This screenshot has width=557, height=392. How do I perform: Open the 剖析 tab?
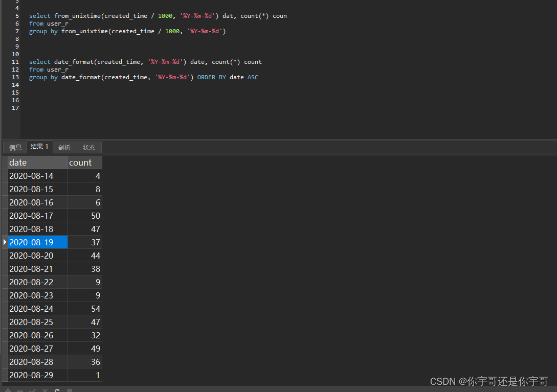click(x=64, y=147)
